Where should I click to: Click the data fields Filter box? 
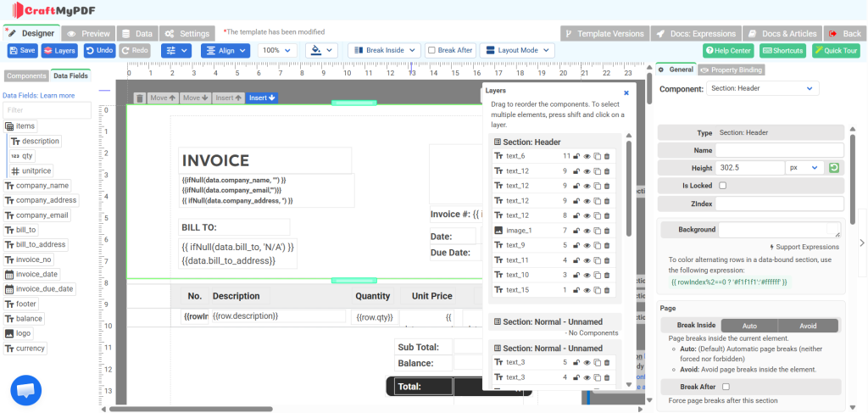point(47,110)
